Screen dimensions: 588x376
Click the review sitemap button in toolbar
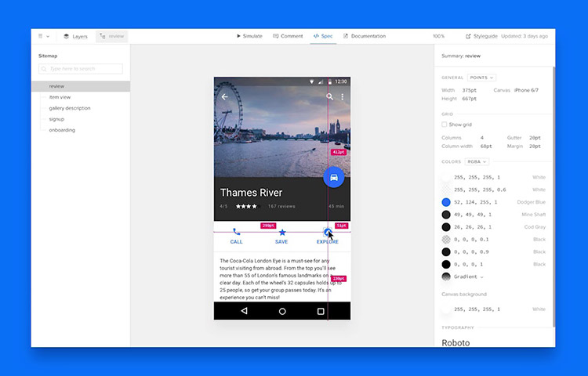tap(112, 36)
